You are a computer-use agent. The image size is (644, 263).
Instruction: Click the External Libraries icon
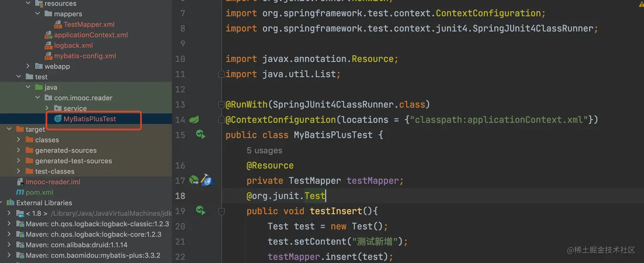pyautogui.click(x=11, y=203)
